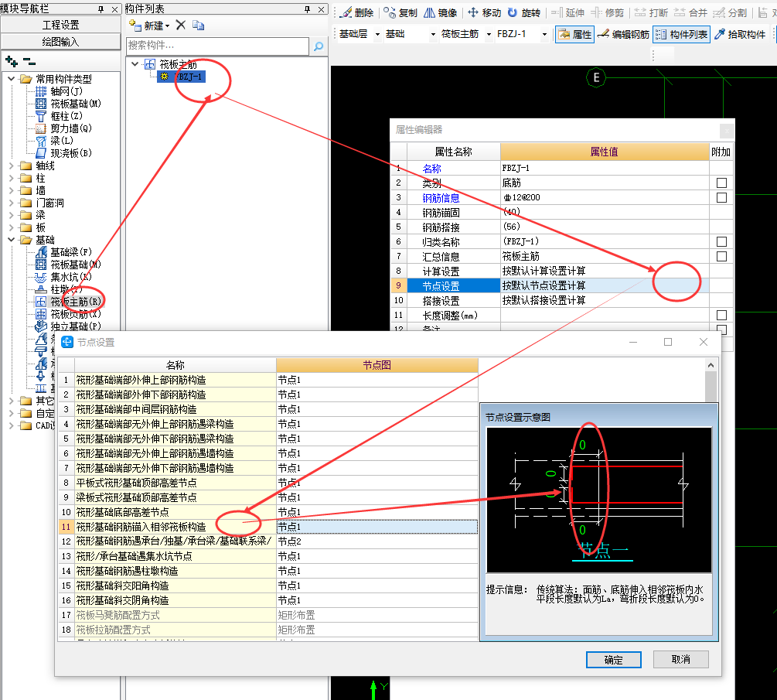The image size is (777, 700).
Task: Select 筏板主筋(R) under 基础
Action: 68,302
